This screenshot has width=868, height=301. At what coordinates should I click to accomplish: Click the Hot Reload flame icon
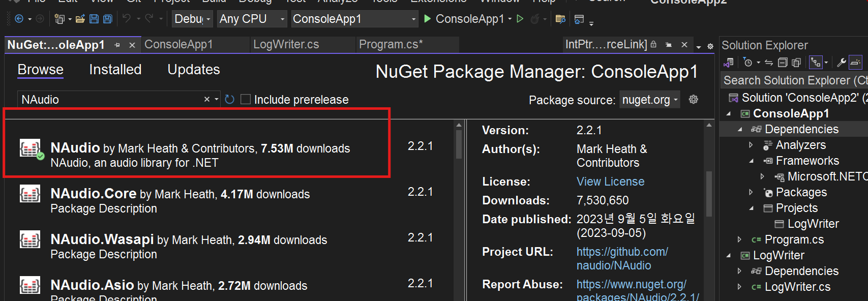click(535, 19)
